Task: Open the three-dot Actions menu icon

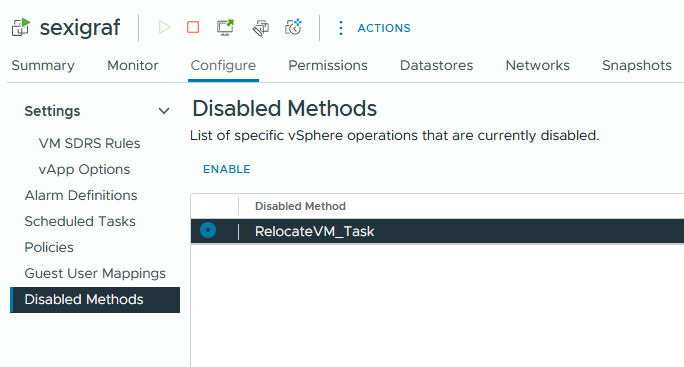Action: coord(341,28)
